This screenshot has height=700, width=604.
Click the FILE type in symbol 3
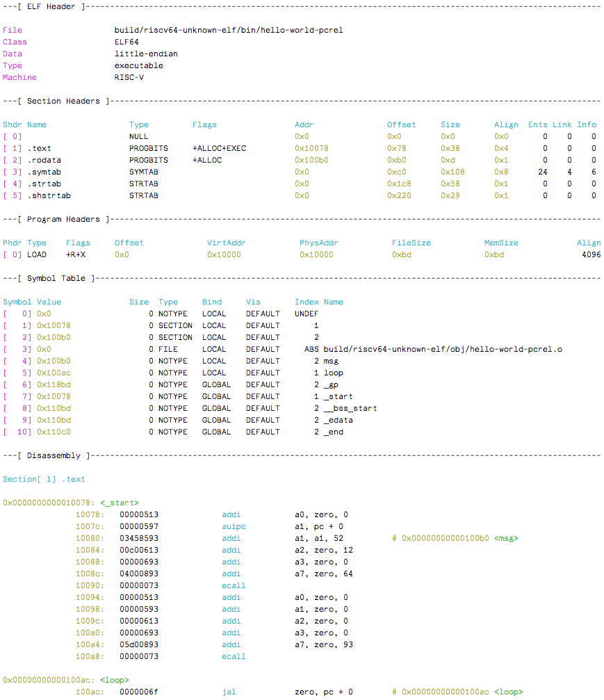coord(168,349)
